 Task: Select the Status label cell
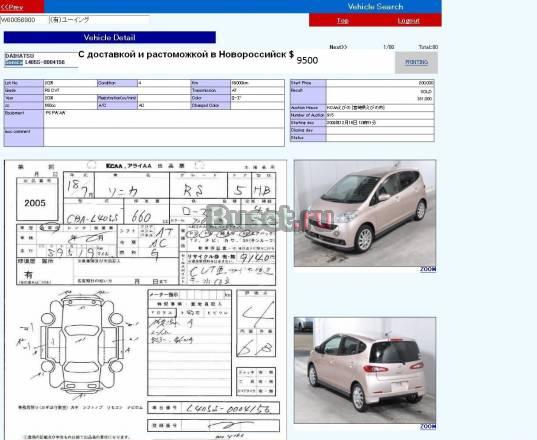coord(308,138)
